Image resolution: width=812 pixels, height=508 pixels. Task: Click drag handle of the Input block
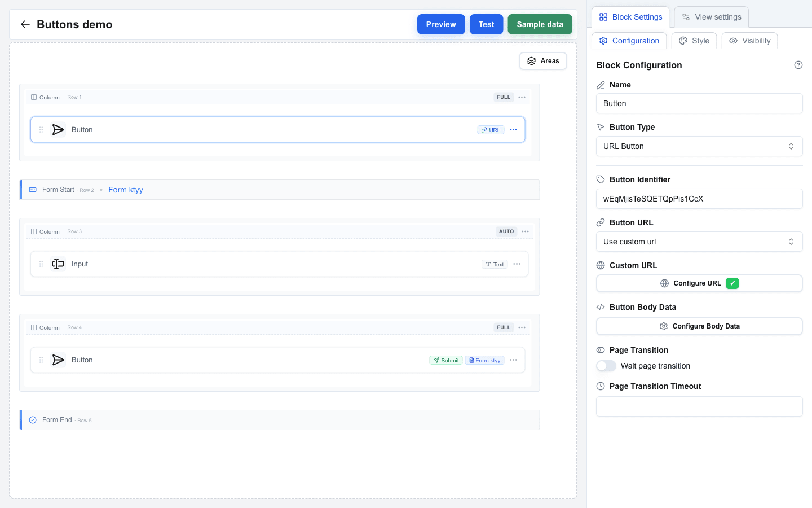41,264
